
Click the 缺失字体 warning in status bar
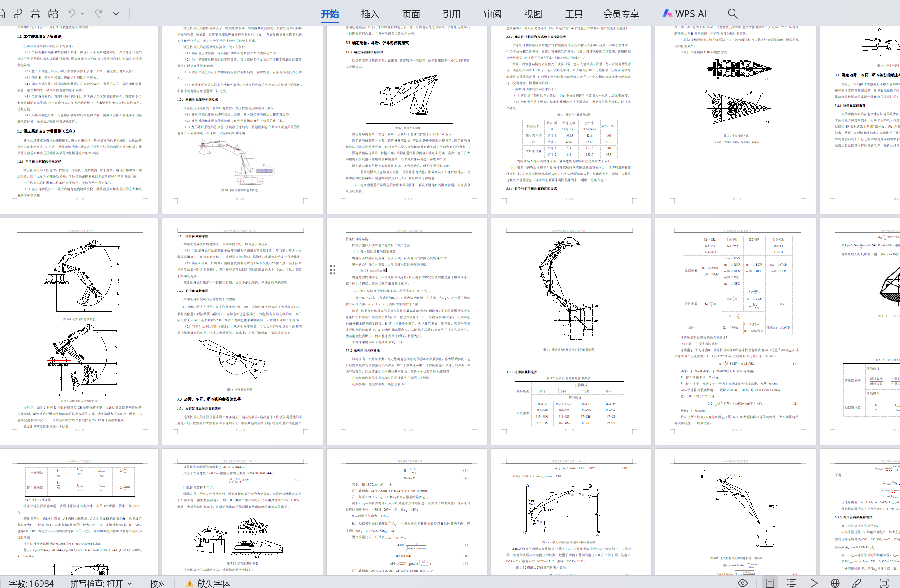pyautogui.click(x=209, y=584)
